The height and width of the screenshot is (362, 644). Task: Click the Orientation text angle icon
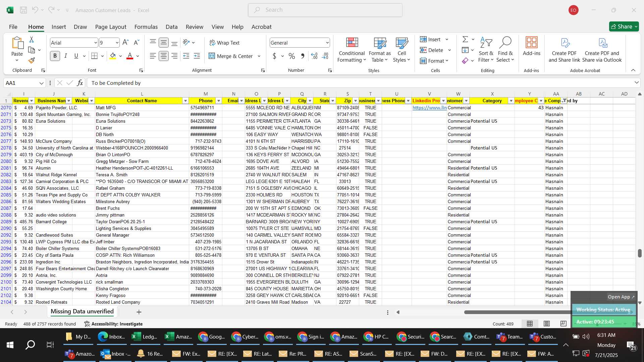tap(186, 43)
